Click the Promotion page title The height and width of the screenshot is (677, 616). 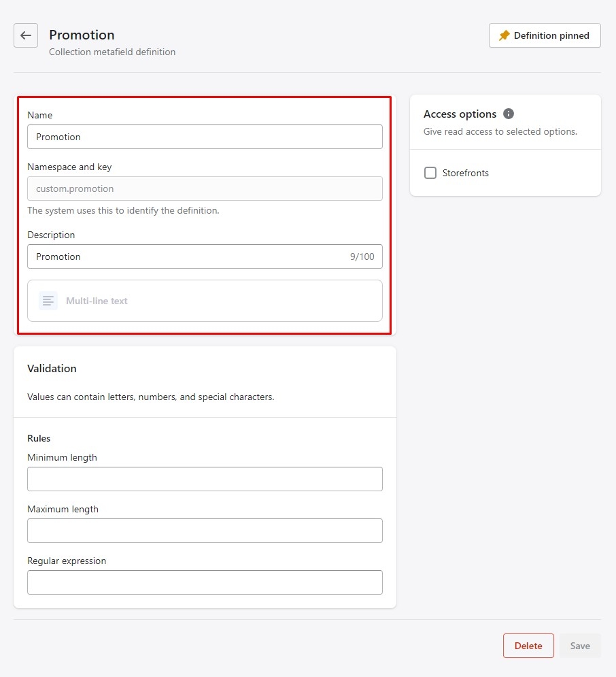click(82, 35)
